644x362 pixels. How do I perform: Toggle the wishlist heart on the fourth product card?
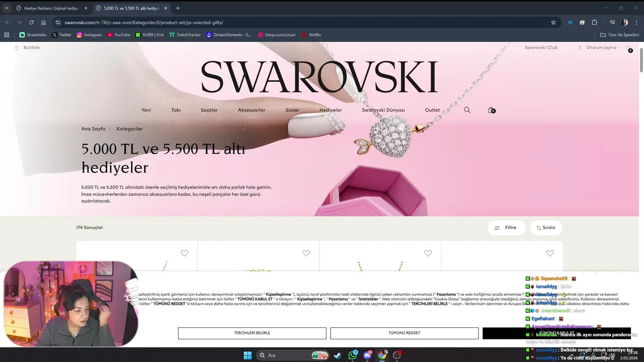point(550,253)
